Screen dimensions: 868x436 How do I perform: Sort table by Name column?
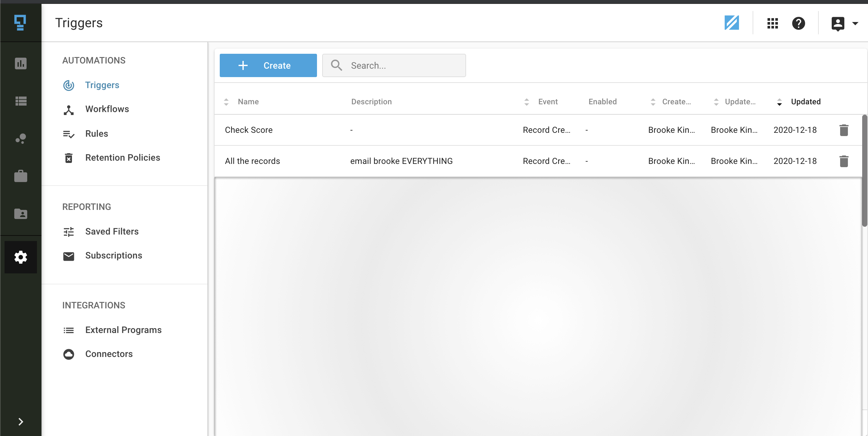[x=248, y=102]
